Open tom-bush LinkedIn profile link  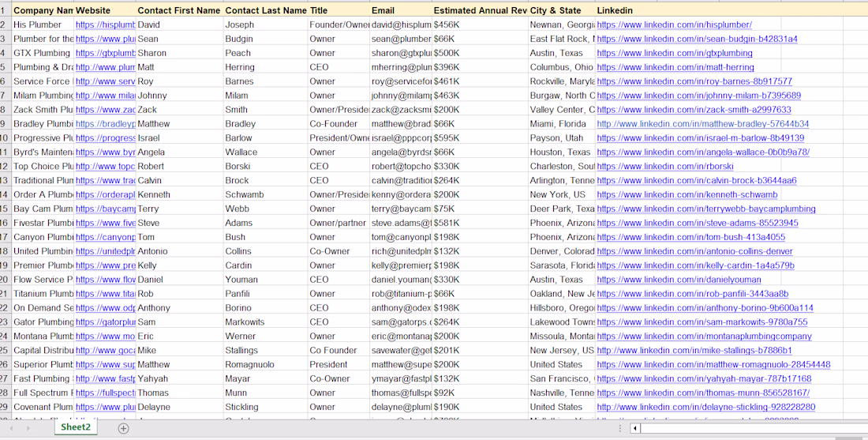pos(691,237)
